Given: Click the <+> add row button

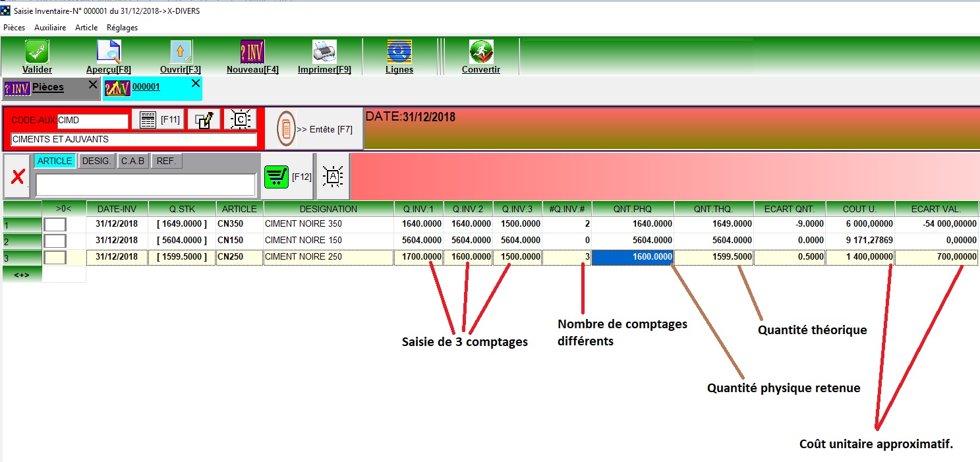Looking at the screenshot, I should tap(22, 274).
